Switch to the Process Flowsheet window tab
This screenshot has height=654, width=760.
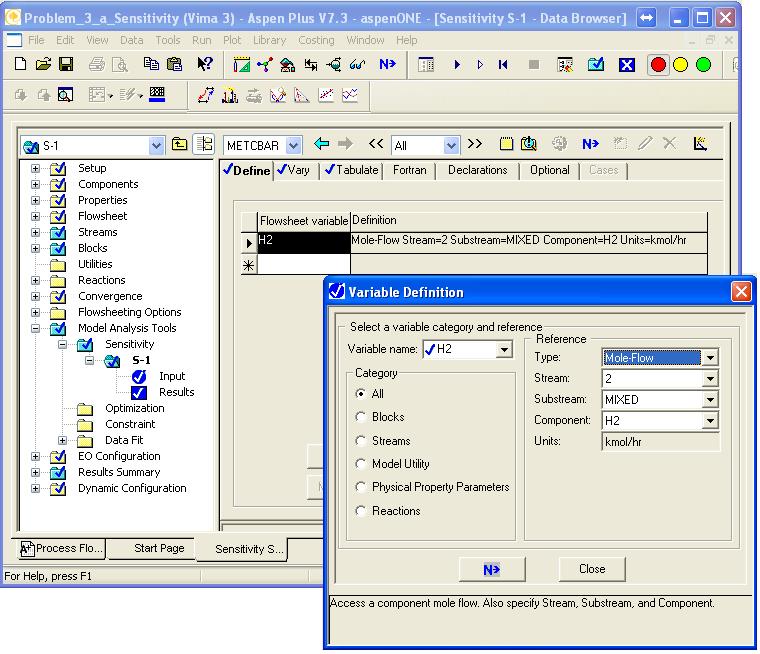point(62,549)
